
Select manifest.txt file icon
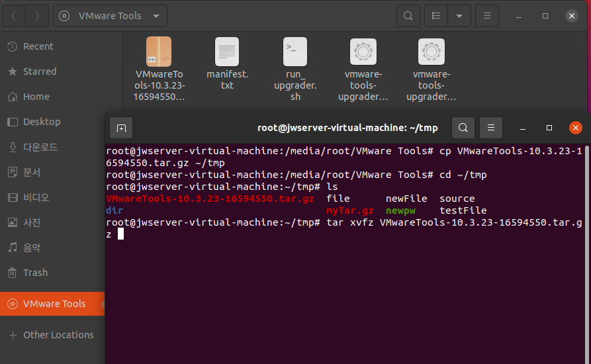point(227,52)
